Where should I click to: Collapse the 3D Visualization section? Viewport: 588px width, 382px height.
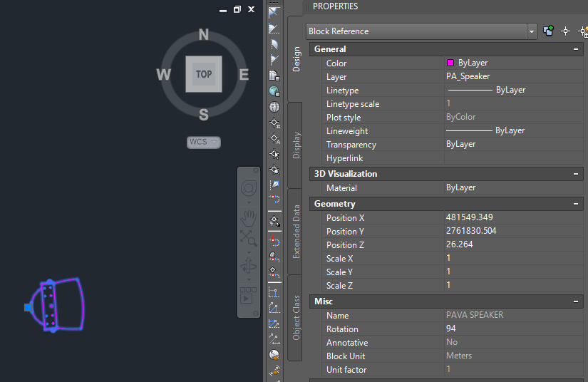tap(576, 174)
